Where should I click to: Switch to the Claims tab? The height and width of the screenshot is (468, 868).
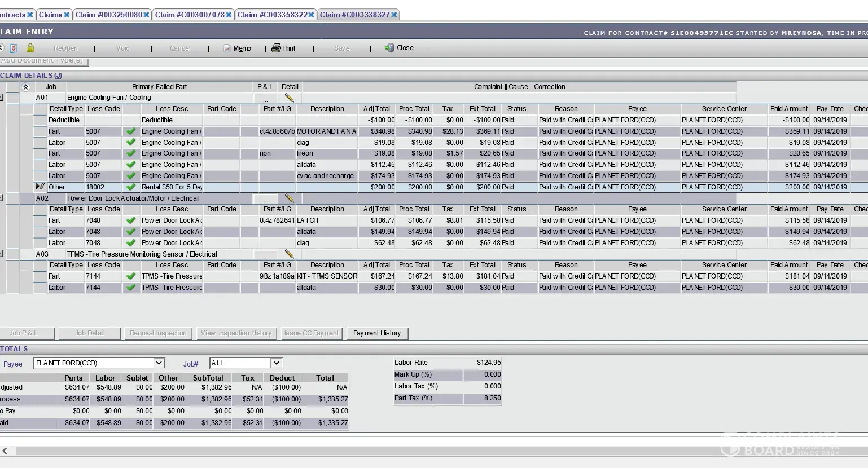tap(50, 15)
